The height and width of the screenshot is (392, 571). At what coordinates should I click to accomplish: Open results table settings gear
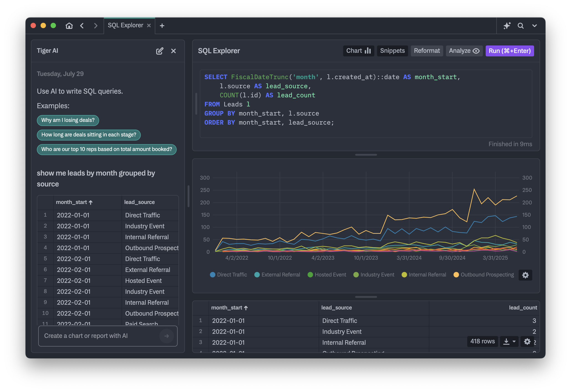click(x=527, y=342)
